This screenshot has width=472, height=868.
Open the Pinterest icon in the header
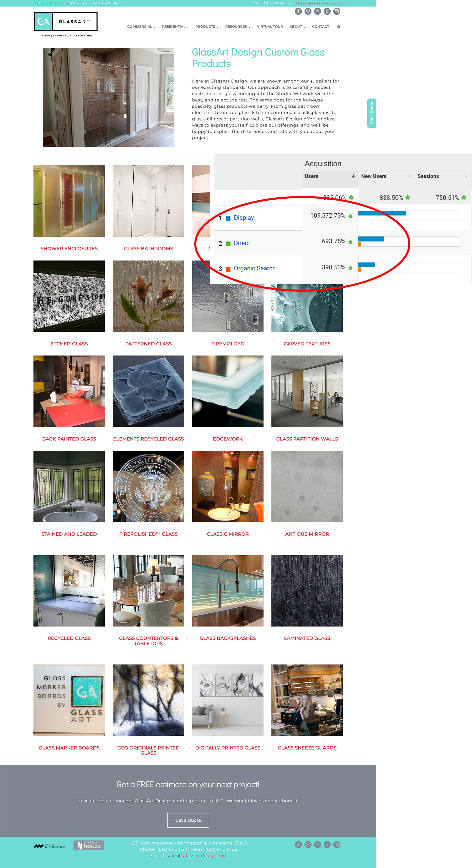(x=318, y=12)
